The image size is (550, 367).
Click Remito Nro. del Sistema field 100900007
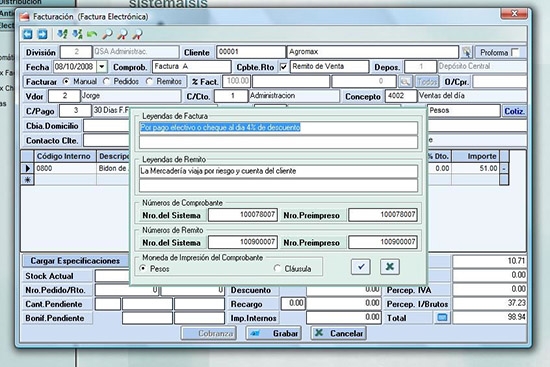[243, 242]
